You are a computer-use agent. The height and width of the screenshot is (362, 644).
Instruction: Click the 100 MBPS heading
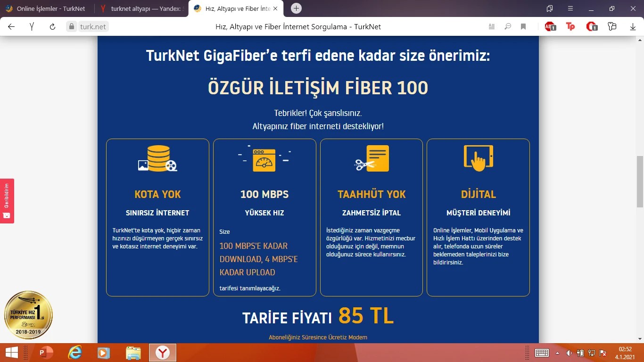pyautogui.click(x=264, y=194)
